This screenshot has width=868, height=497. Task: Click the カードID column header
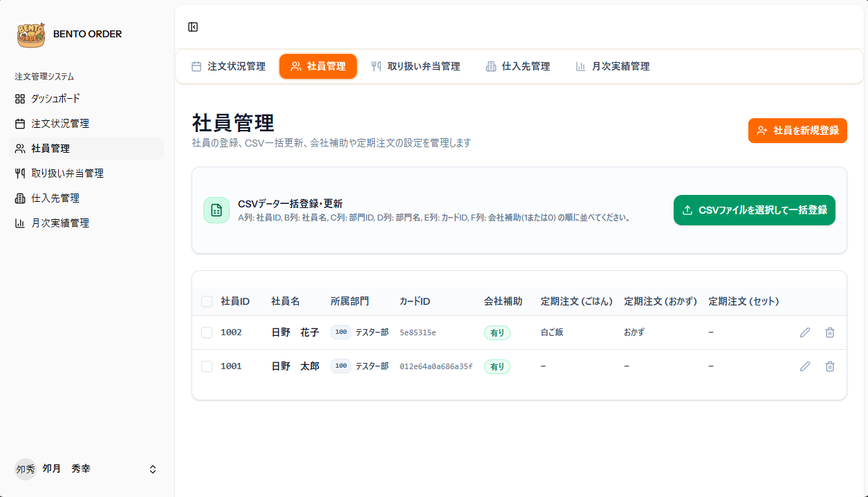(x=415, y=301)
